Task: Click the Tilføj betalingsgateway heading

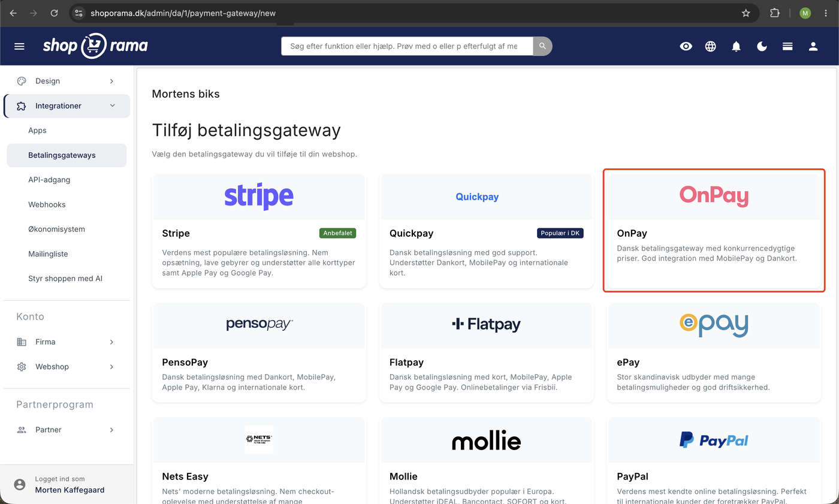Action: click(246, 130)
